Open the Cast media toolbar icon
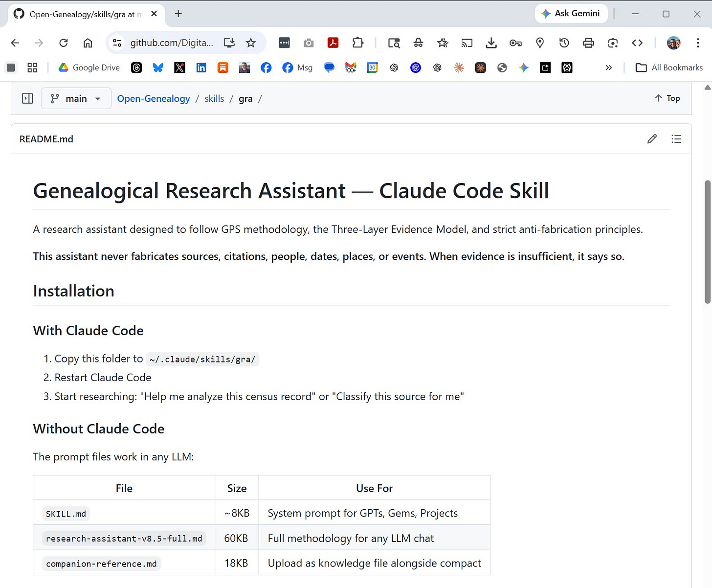This screenshot has width=712, height=588. pos(467,43)
